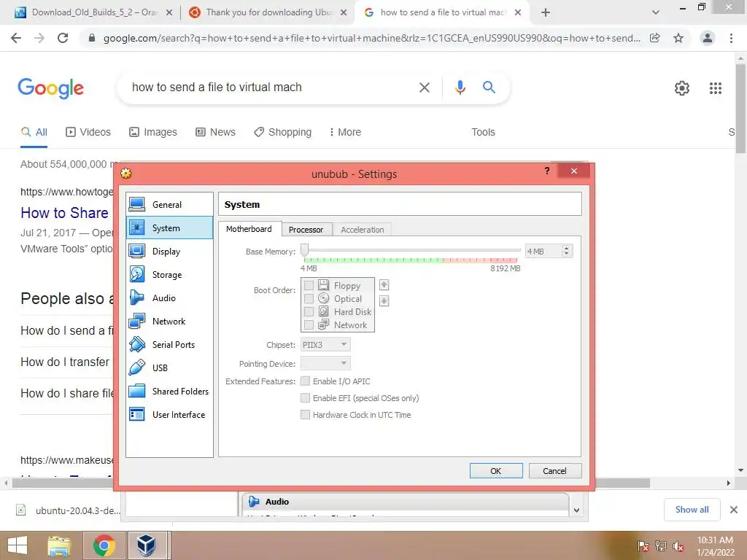
Task: Open the Audio settings category
Action: pos(169,297)
